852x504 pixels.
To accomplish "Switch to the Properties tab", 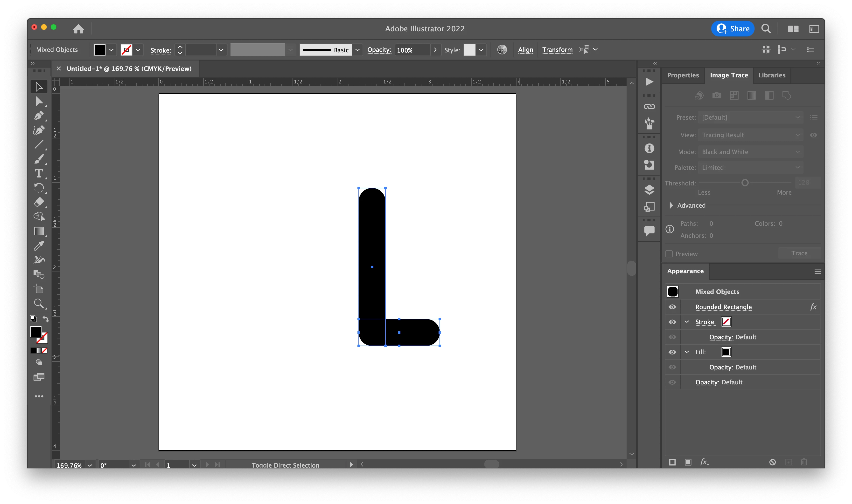I will click(683, 75).
